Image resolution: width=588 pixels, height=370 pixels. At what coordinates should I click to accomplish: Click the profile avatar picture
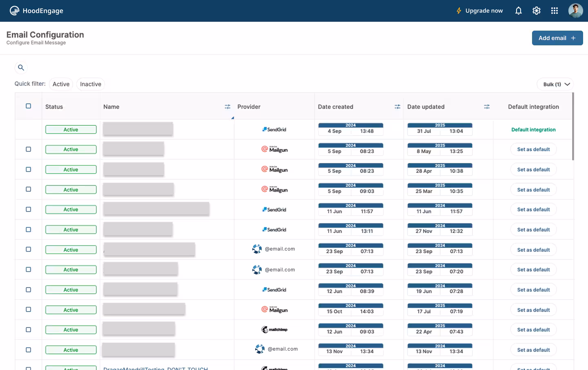pos(575,11)
